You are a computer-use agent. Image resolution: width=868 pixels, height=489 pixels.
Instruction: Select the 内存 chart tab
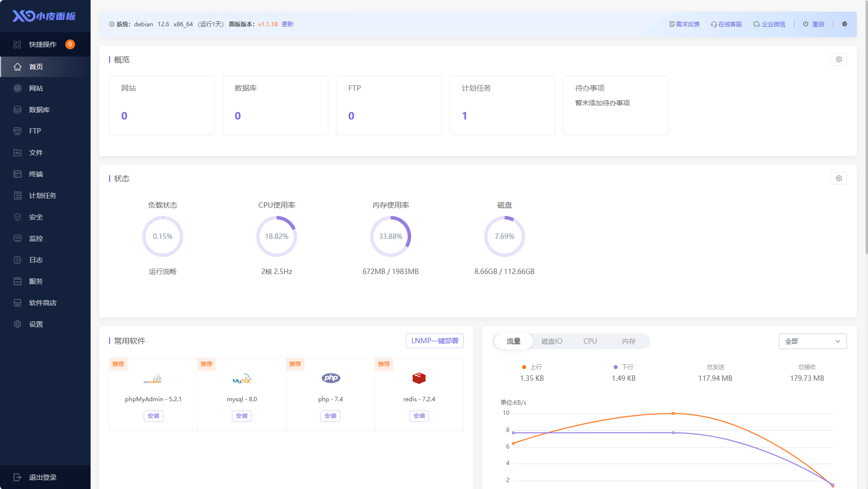pos(628,341)
